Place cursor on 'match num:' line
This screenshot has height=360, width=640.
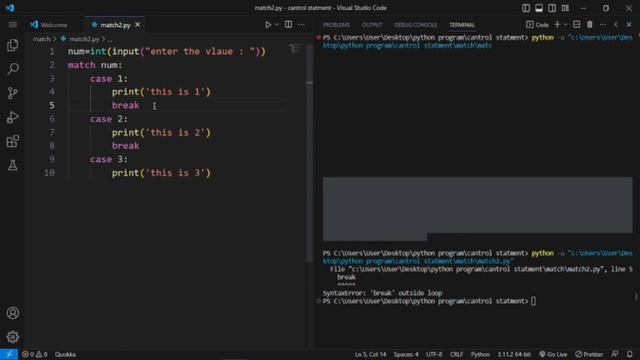(x=95, y=65)
